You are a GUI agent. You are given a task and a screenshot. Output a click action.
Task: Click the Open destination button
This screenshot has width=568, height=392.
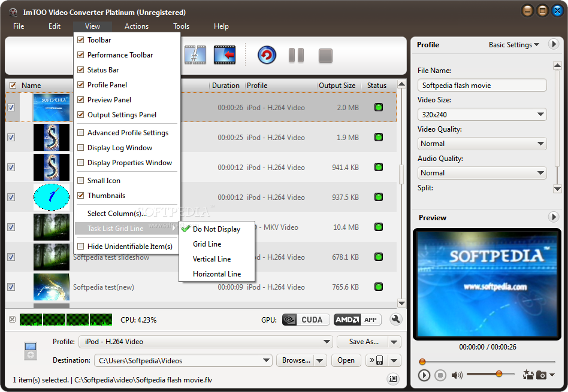click(346, 360)
